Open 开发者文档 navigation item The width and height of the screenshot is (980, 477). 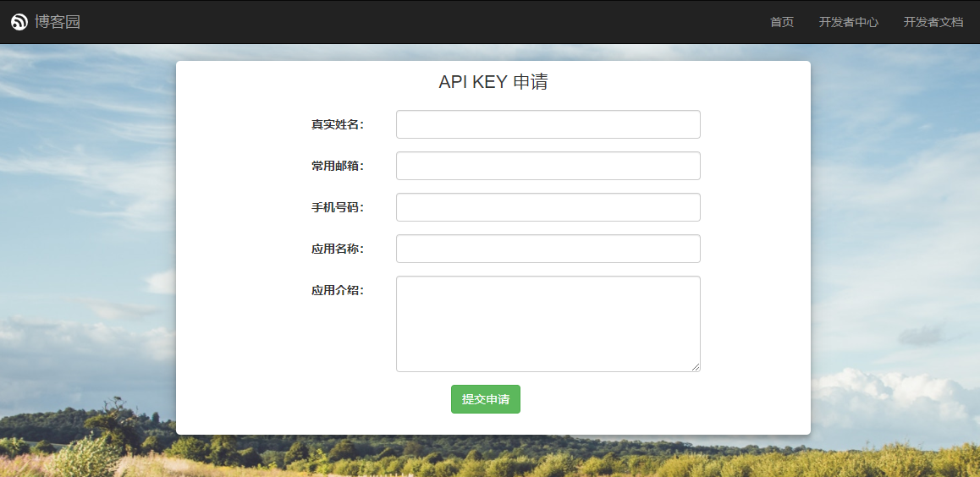(933, 23)
